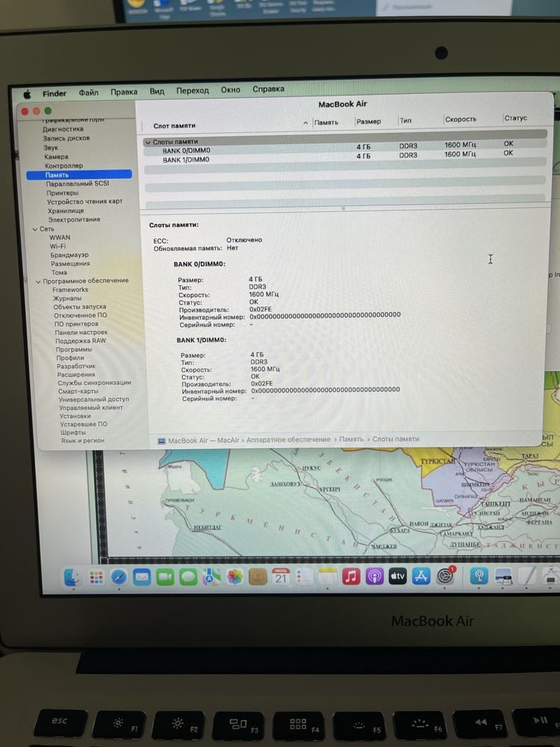The width and height of the screenshot is (560, 747).
Task: Click the blue key icon in Dock
Action: 479,576
